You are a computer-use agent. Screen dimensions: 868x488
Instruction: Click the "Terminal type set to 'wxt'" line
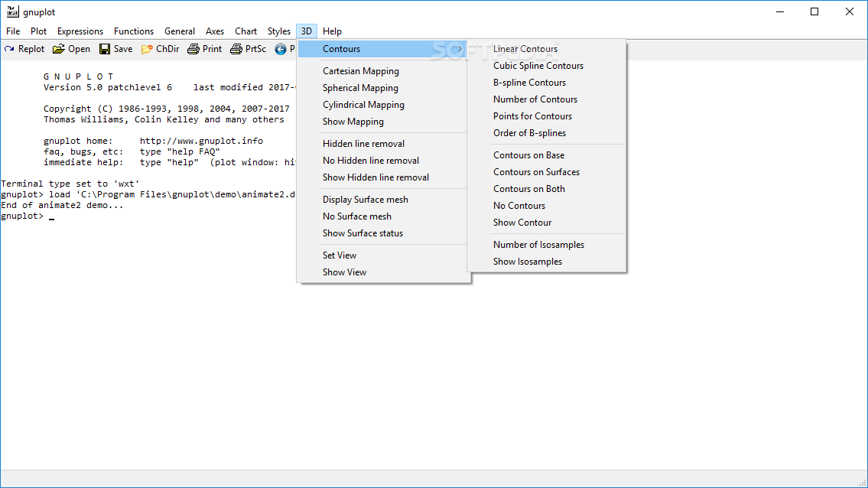(x=70, y=184)
